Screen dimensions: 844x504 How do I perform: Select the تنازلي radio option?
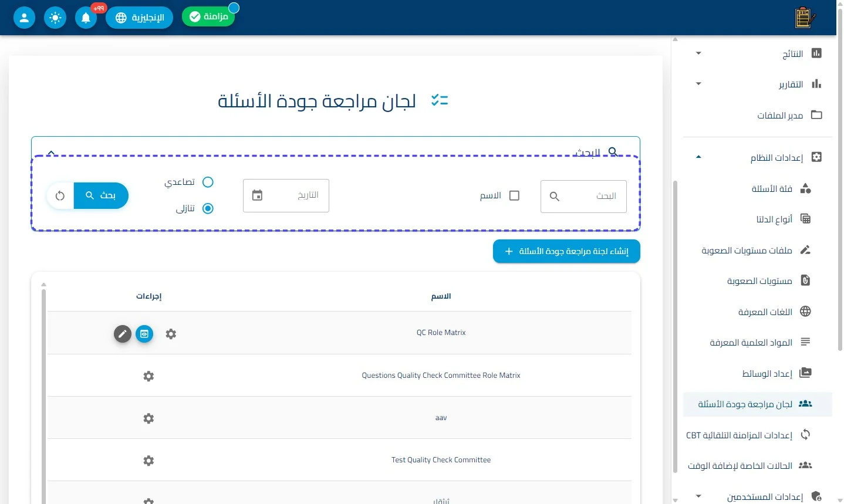coord(208,208)
